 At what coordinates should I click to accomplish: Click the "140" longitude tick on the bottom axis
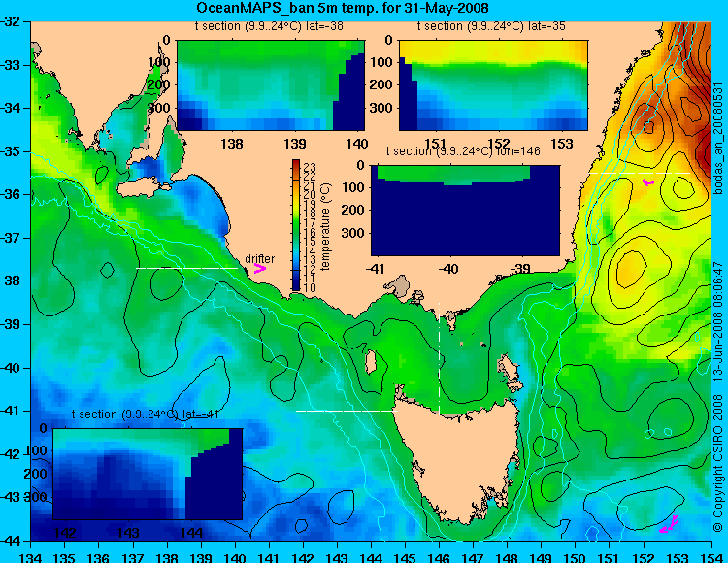[x=235, y=557]
